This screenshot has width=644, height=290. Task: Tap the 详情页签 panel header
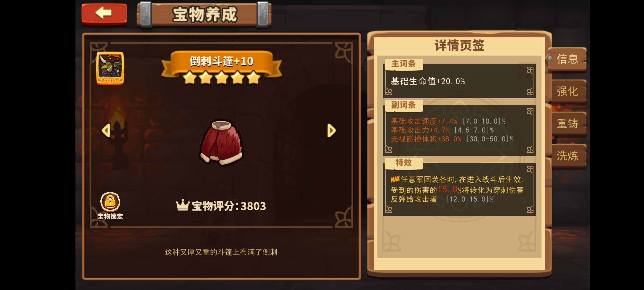click(x=459, y=45)
